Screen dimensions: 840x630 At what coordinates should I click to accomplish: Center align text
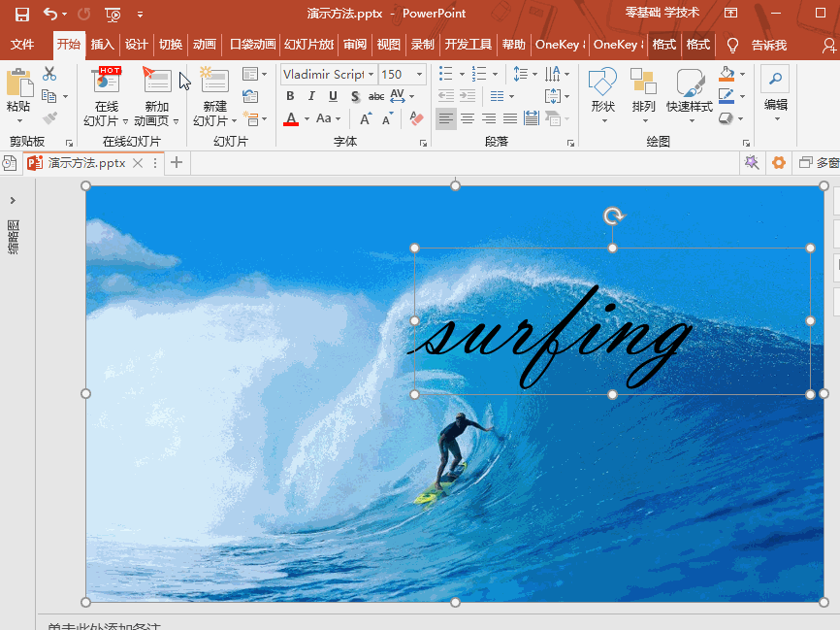tap(468, 118)
